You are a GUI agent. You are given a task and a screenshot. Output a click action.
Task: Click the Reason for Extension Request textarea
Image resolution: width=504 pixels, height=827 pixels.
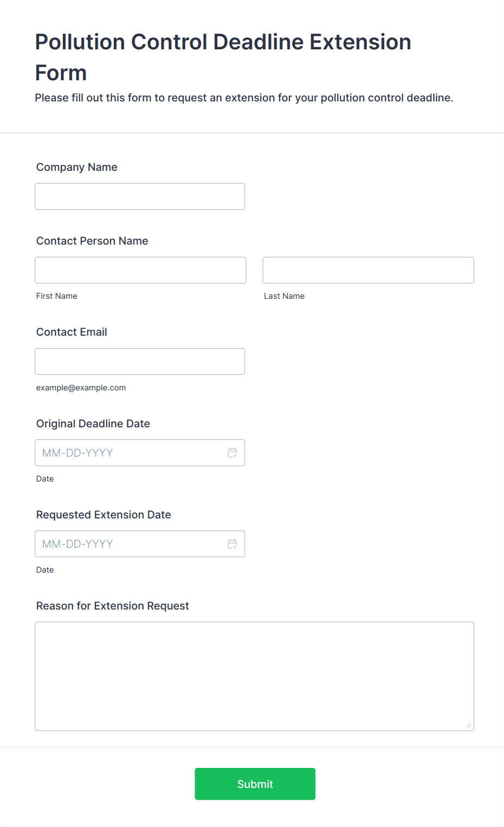click(x=255, y=676)
